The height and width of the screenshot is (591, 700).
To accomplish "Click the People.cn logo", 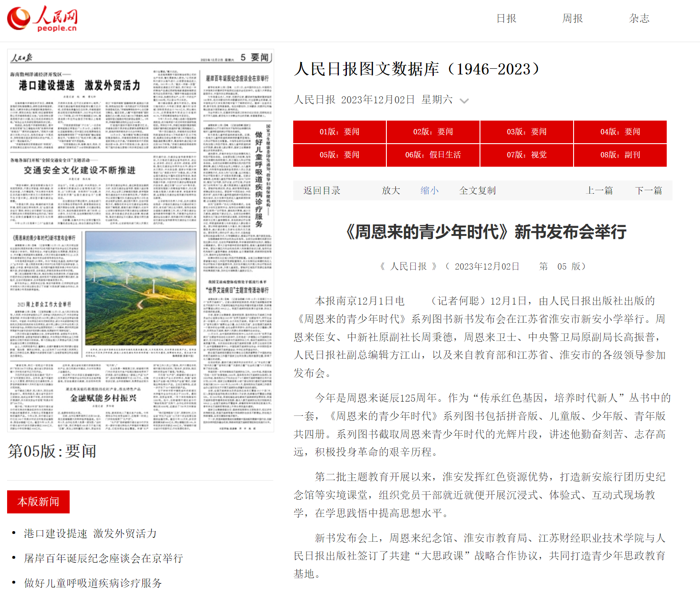I will (42, 19).
